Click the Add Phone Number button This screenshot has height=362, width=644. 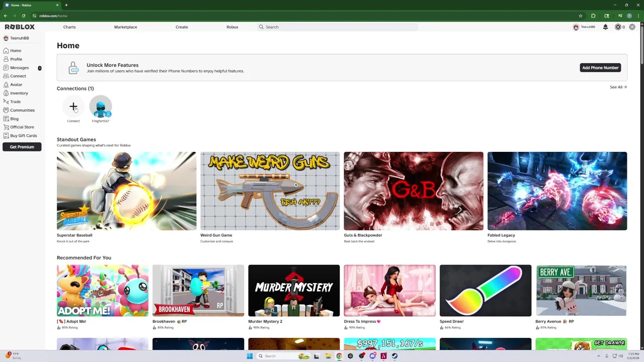pos(600,68)
